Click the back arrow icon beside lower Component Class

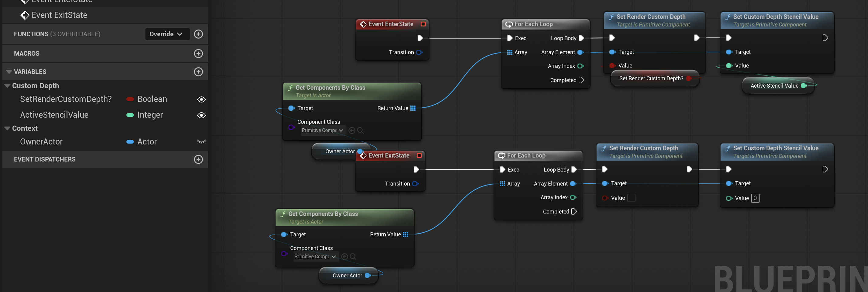click(344, 257)
